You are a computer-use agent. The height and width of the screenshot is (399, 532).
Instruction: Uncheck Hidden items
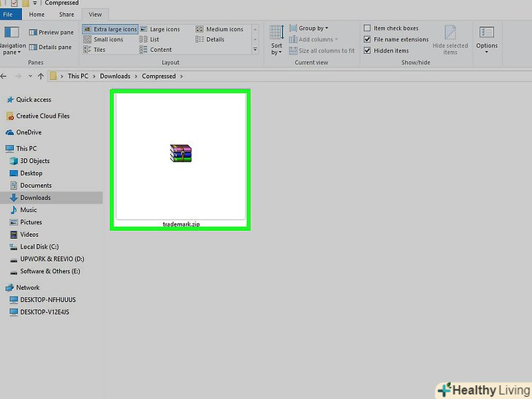(367, 50)
